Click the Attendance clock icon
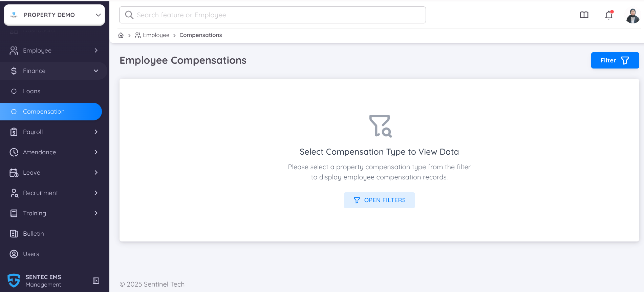 point(14,152)
